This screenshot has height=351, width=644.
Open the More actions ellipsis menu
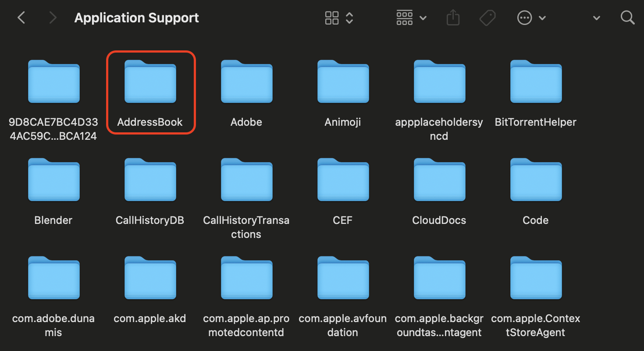[524, 18]
